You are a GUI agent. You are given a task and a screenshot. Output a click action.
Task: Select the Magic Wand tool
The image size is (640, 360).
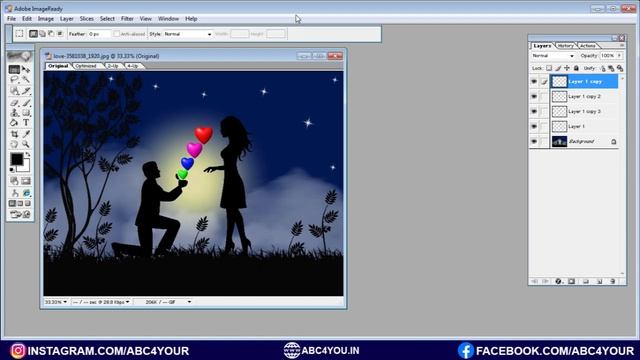26,80
